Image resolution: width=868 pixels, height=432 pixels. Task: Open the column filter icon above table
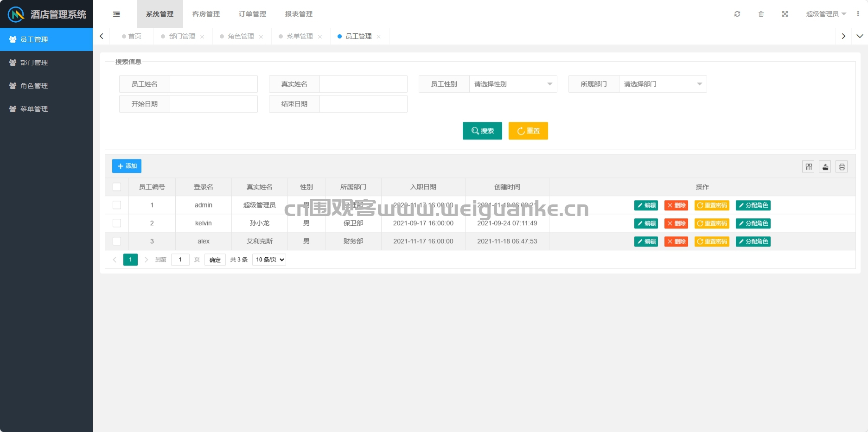809,167
